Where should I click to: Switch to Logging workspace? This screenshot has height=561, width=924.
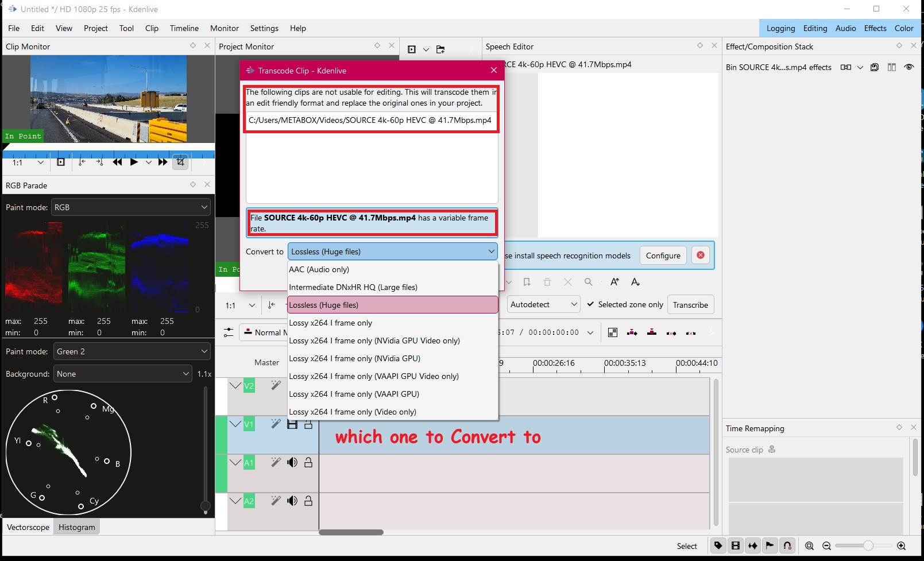pyautogui.click(x=781, y=28)
